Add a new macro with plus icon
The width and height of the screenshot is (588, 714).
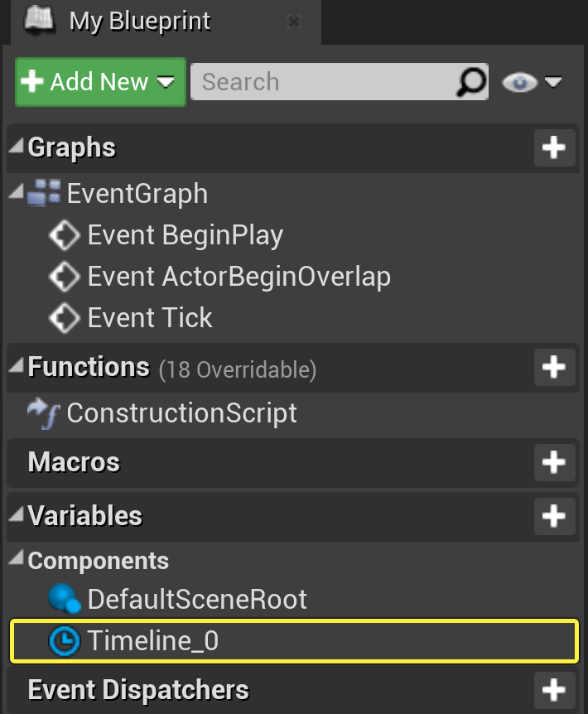(x=553, y=462)
